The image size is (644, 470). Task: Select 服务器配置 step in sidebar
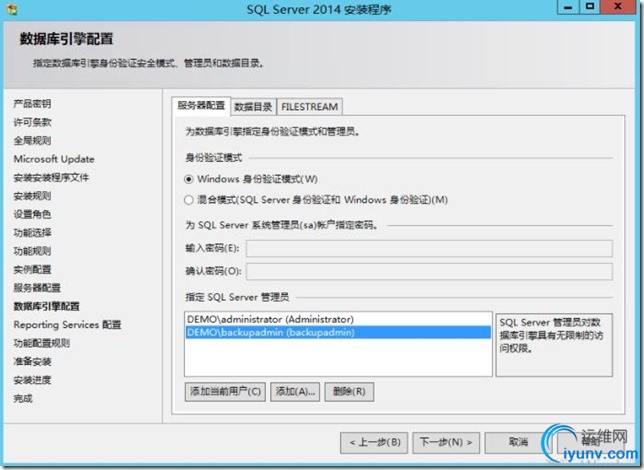[37, 288]
